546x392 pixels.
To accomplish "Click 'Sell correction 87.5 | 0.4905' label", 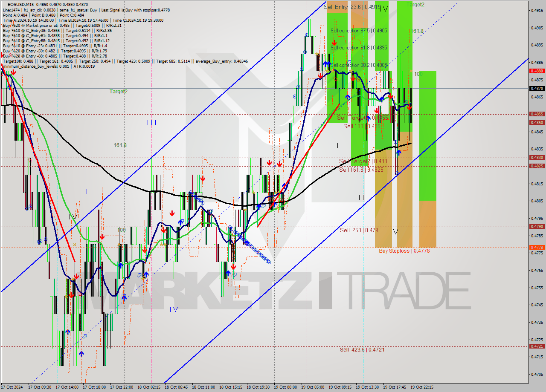I will click(x=359, y=31).
